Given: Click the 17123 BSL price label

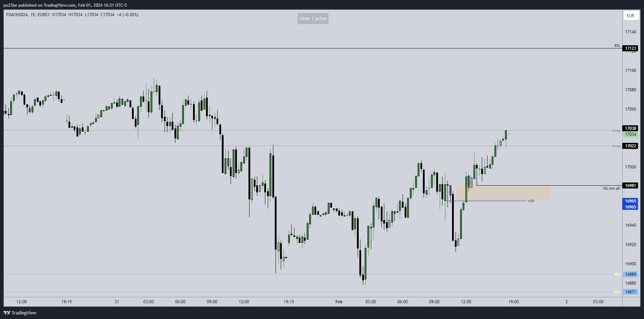Looking at the screenshot, I should tap(630, 48).
